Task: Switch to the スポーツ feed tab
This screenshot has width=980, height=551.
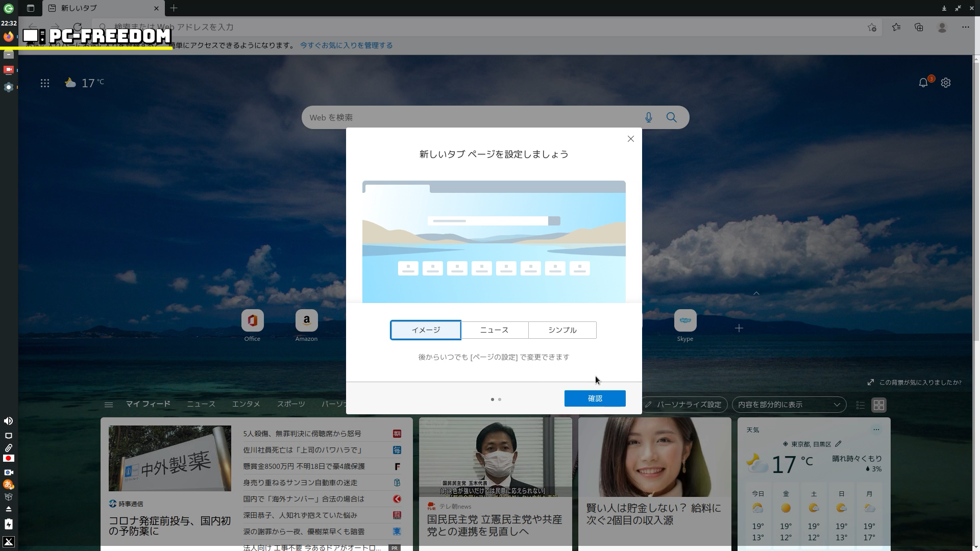Action: [x=291, y=404]
